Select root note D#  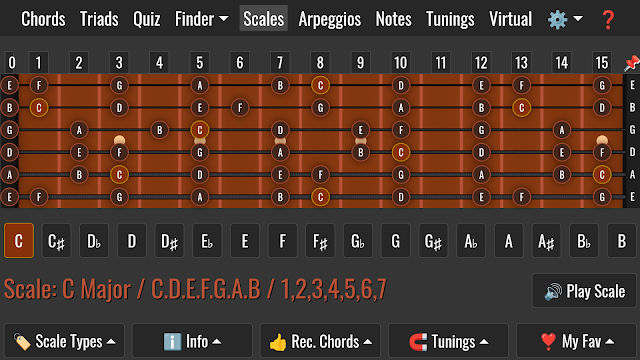169,241
